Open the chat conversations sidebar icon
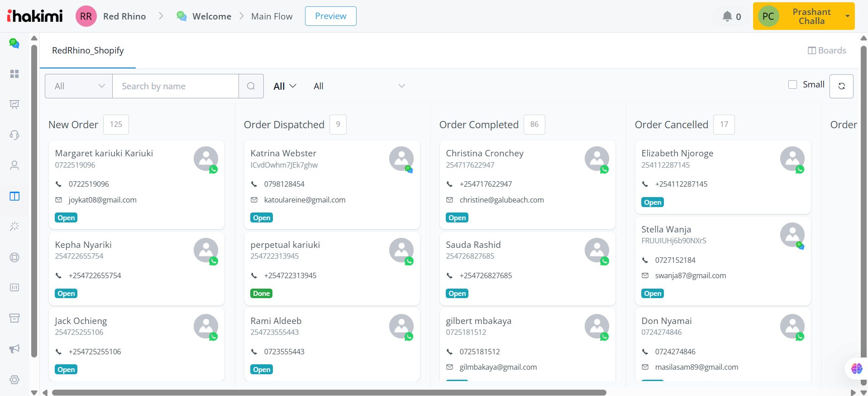The width and height of the screenshot is (868, 396). pos(14,43)
